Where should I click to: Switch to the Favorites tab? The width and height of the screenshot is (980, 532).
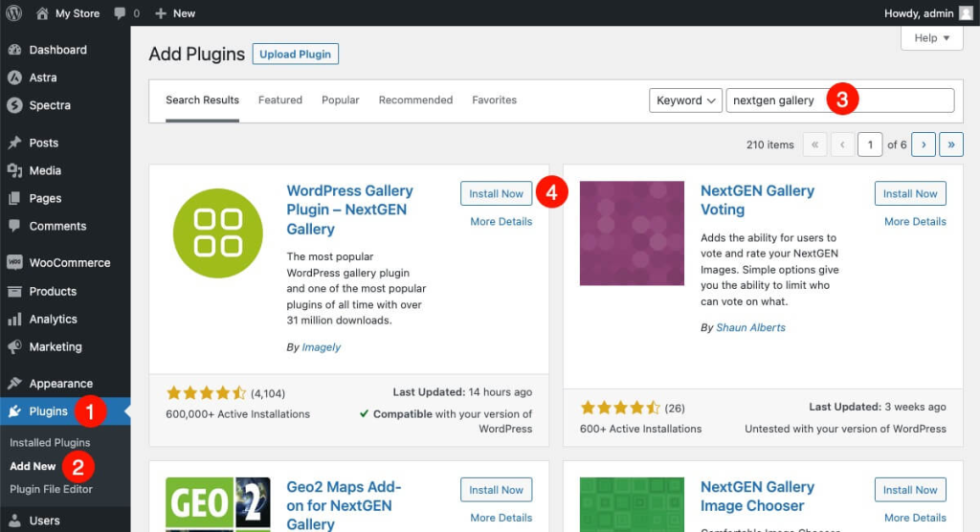(495, 100)
